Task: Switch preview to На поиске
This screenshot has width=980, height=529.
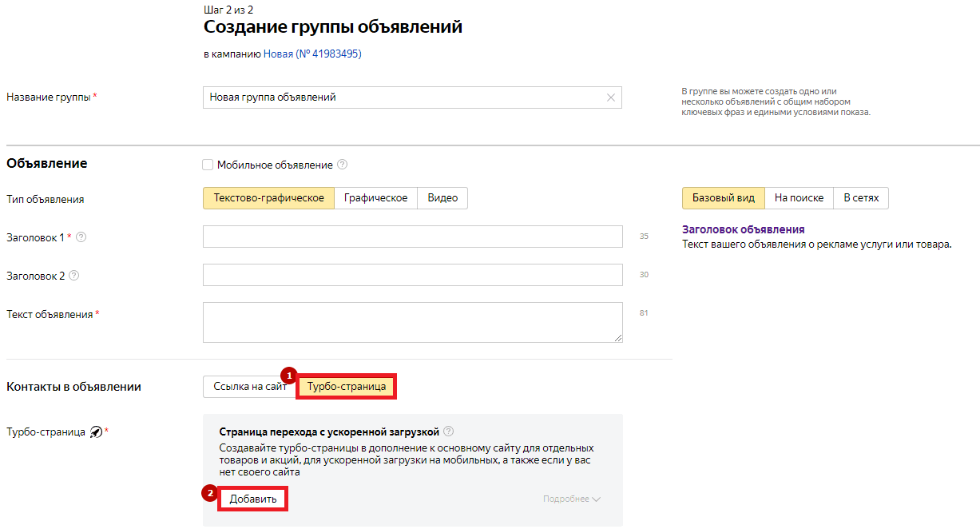Action: pyautogui.click(x=799, y=198)
